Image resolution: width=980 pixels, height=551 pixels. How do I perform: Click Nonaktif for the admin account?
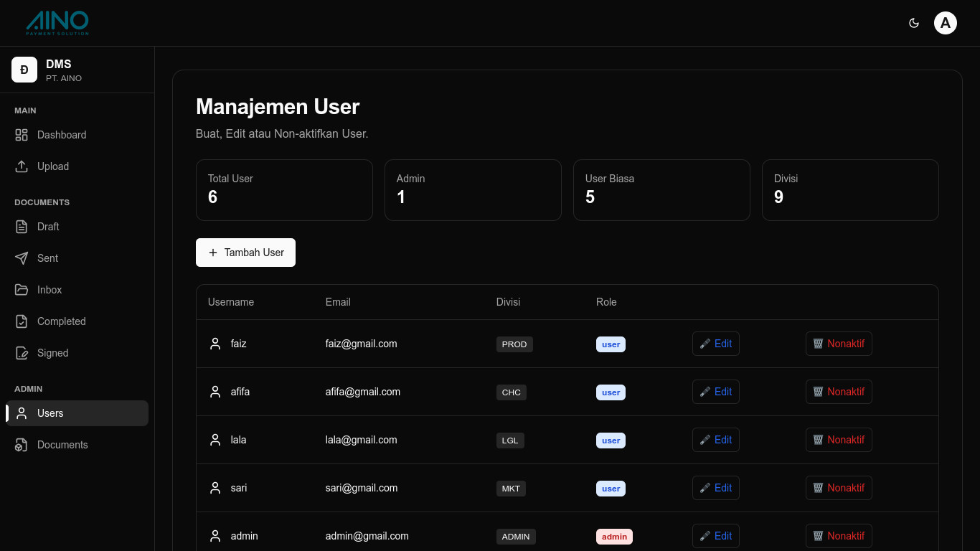coord(839,536)
